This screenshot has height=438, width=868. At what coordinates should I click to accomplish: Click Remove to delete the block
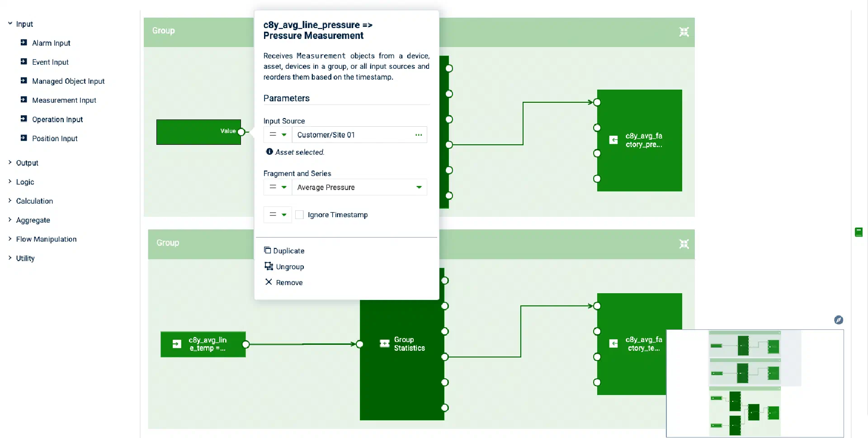point(289,282)
